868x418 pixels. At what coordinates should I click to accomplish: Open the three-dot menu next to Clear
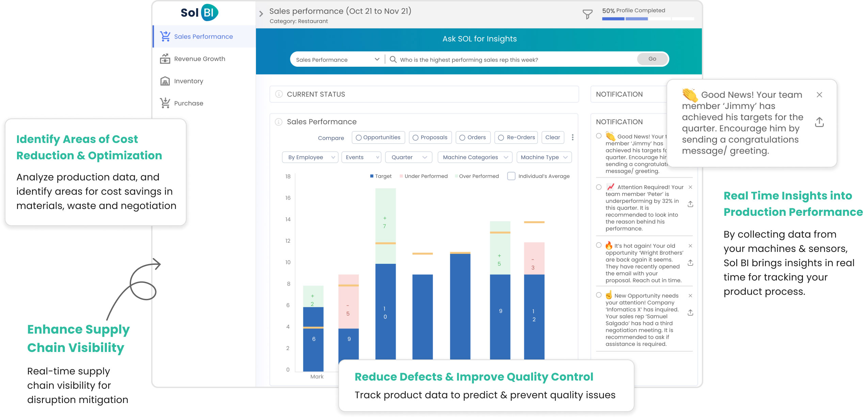[x=573, y=137]
